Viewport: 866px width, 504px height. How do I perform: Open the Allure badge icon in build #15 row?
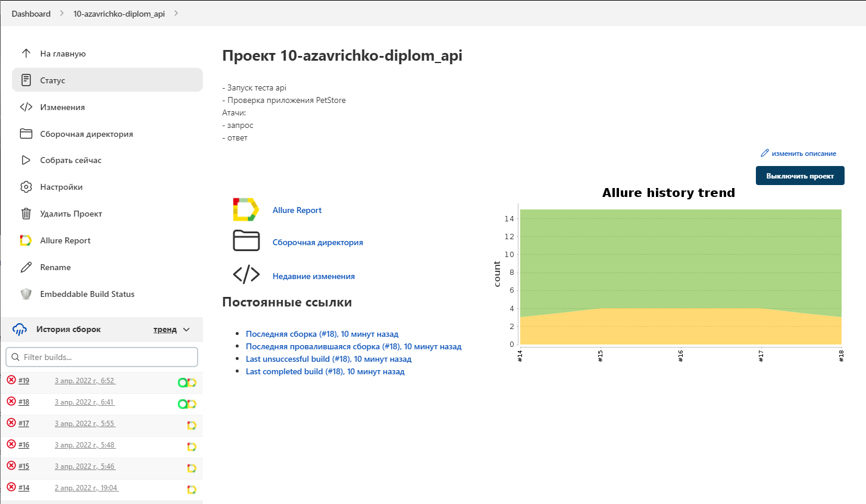click(192, 468)
